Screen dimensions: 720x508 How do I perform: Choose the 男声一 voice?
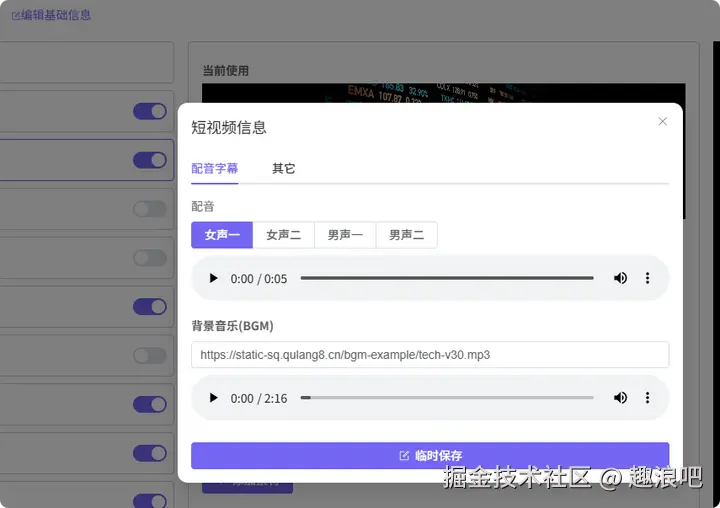click(345, 235)
